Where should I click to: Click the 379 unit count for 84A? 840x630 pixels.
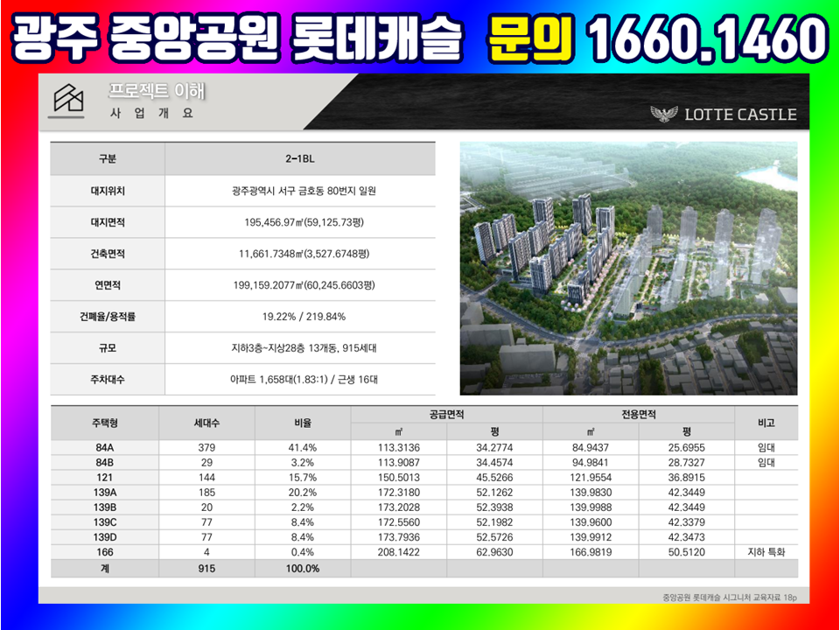[206, 448]
